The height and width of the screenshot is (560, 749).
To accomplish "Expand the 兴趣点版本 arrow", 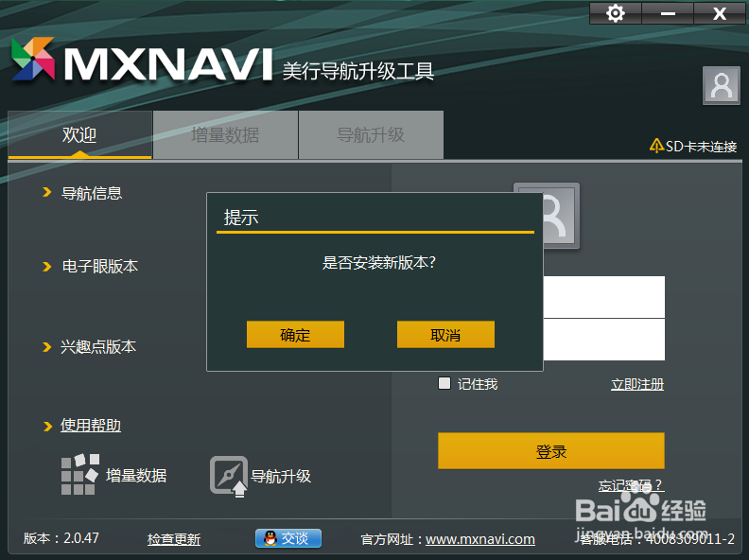I will click(x=47, y=347).
